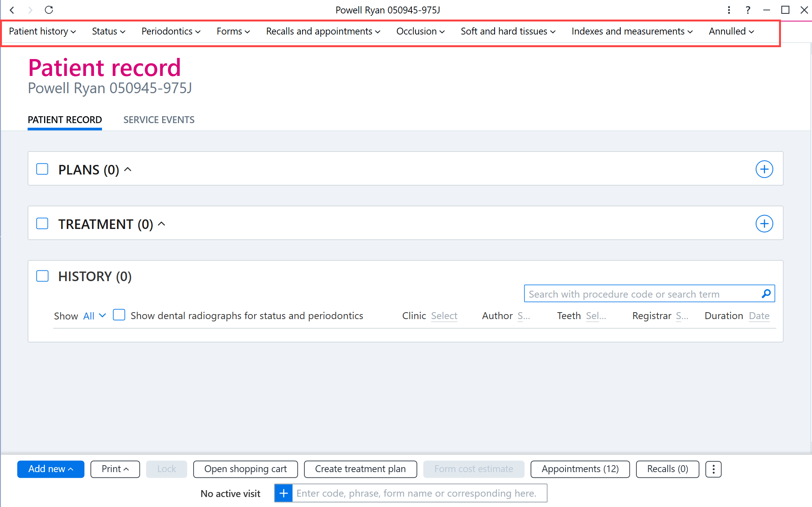The width and height of the screenshot is (812, 507).
Task: Tick the PLANS section checkbox
Action: tap(42, 169)
